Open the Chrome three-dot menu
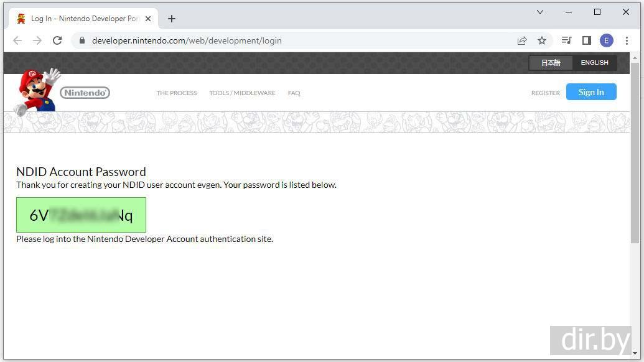This screenshot has width=644, height=362. (627, 40)
